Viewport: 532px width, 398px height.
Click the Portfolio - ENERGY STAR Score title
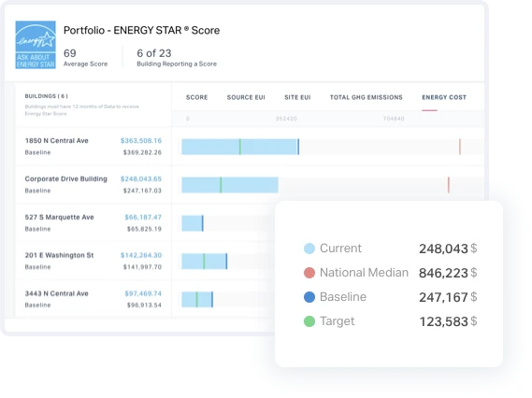141,30
